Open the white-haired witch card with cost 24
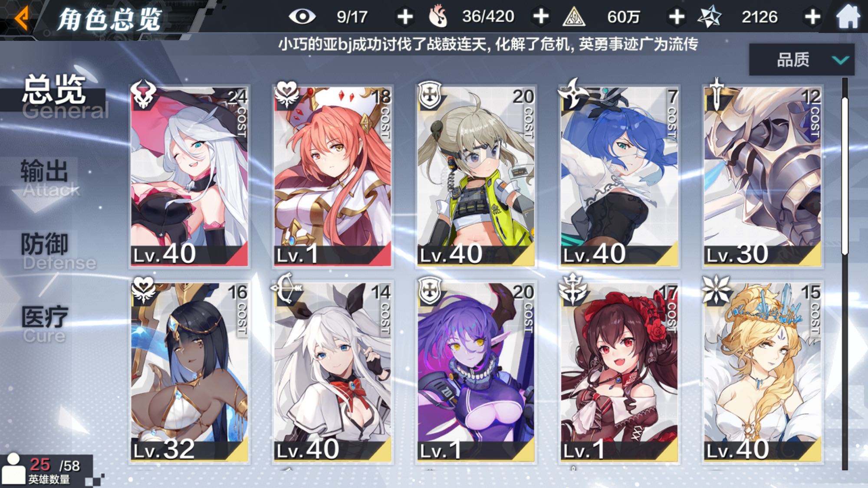The image size is (868, 488). pos(189,176)
